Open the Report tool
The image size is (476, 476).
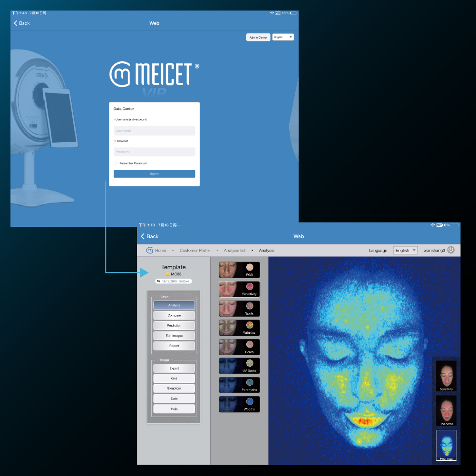174,346
